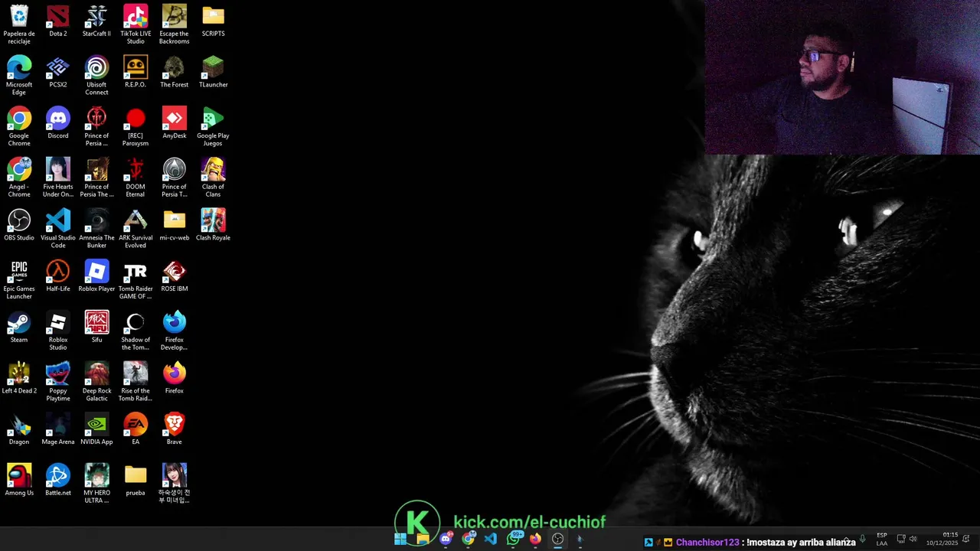Click the PCSX2 emulator icon
Viewport: 980px width, 551px height.
pos(57,73)
